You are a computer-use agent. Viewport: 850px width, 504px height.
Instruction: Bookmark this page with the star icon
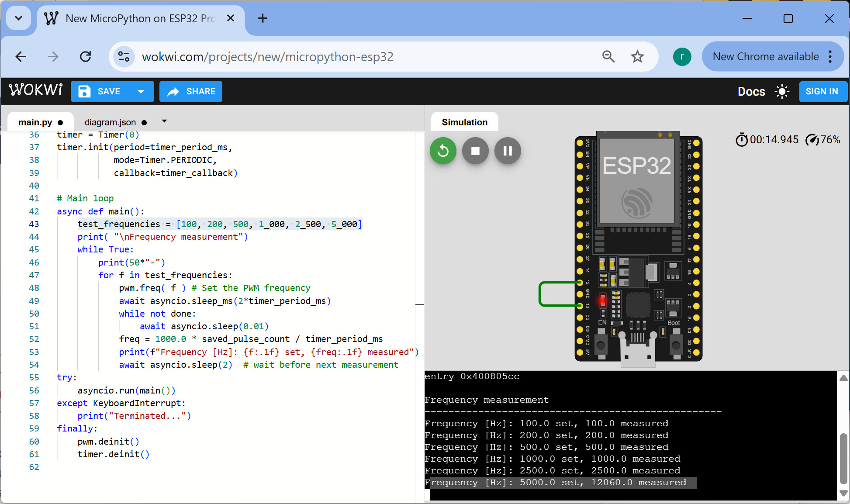[x=637, y=57]
